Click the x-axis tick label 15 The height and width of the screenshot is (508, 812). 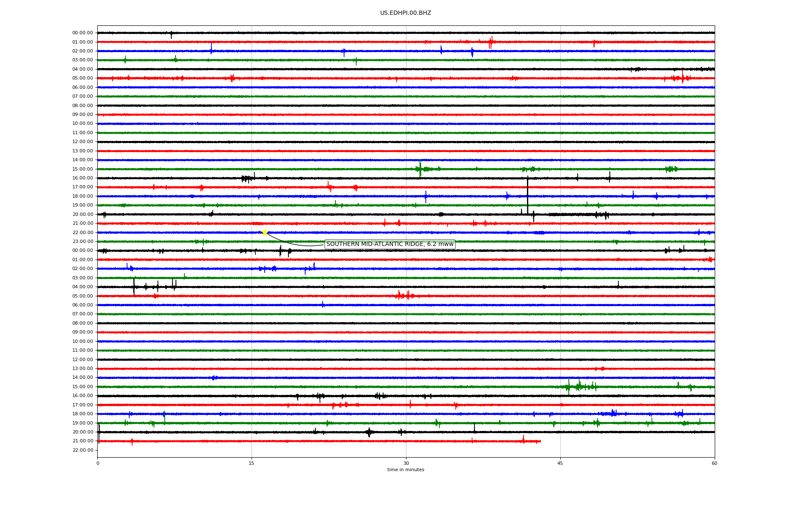click(252, 464)
